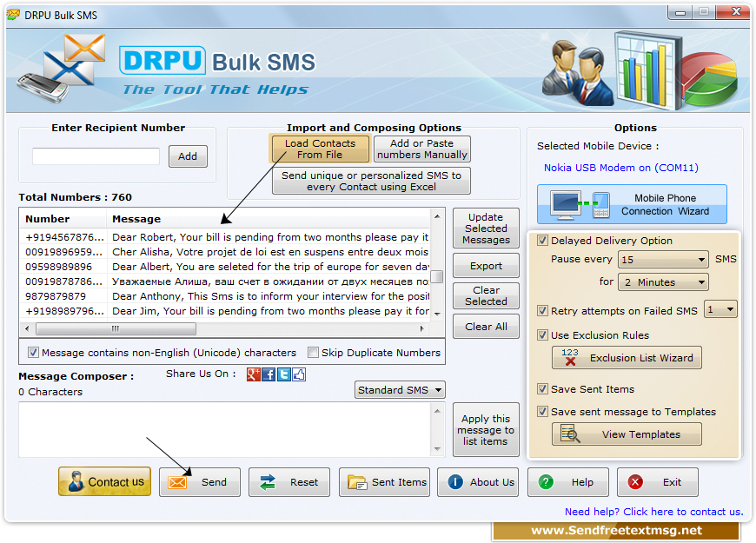The image size is (756, 543).
Task: Toggle Save sent message to Templates
Action: tap(543, 411)
